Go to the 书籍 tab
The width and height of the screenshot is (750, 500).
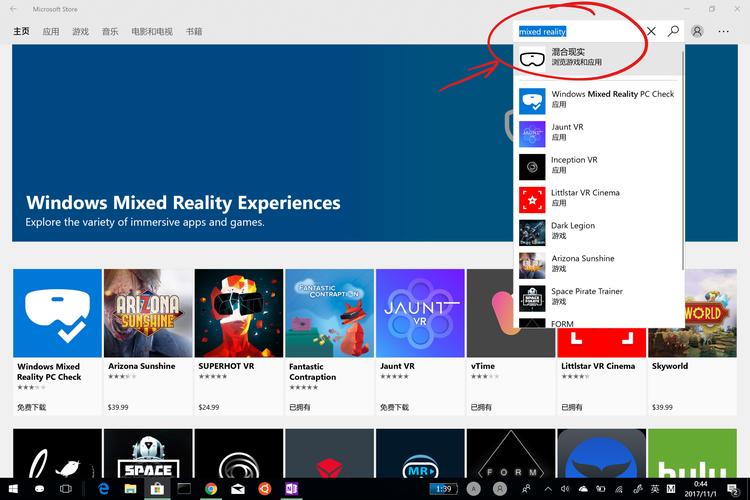click(194, 32)
